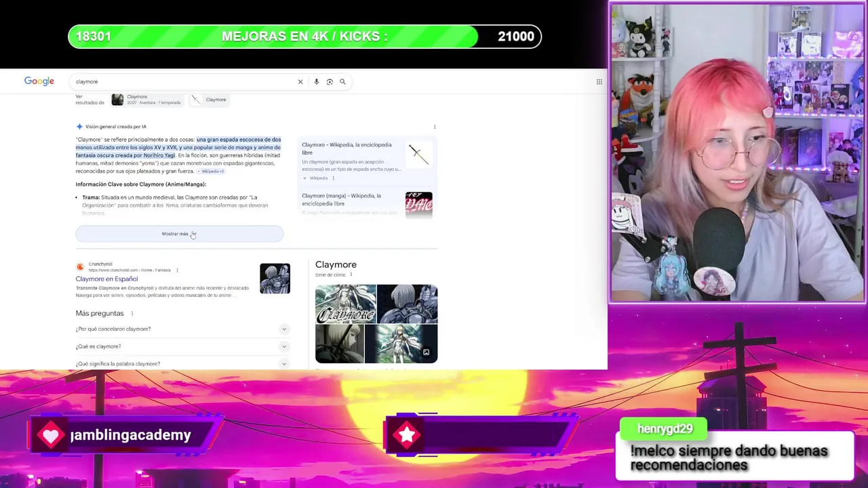The height and width of the screenshot is (488, 868).
Task: Click the heart icon beside jamblingacademy
Action: (x=51, y=435)
